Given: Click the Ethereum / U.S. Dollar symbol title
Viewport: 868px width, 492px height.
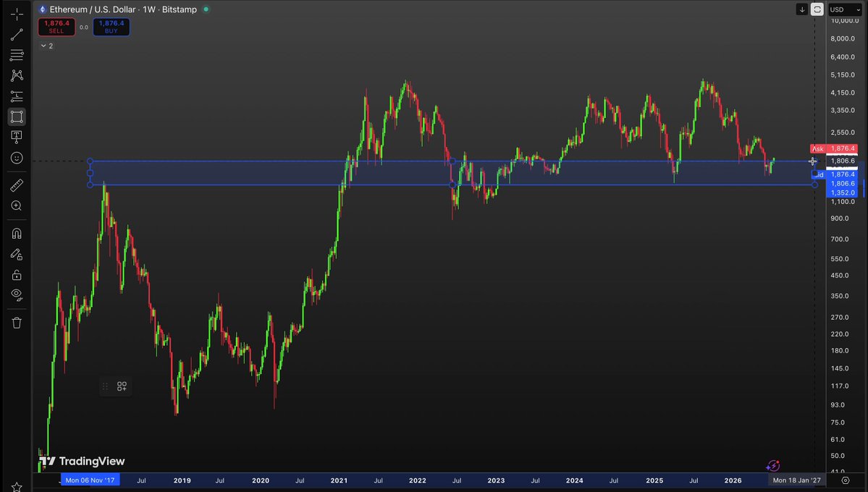Looking at the screenshot, I should 93,9.
